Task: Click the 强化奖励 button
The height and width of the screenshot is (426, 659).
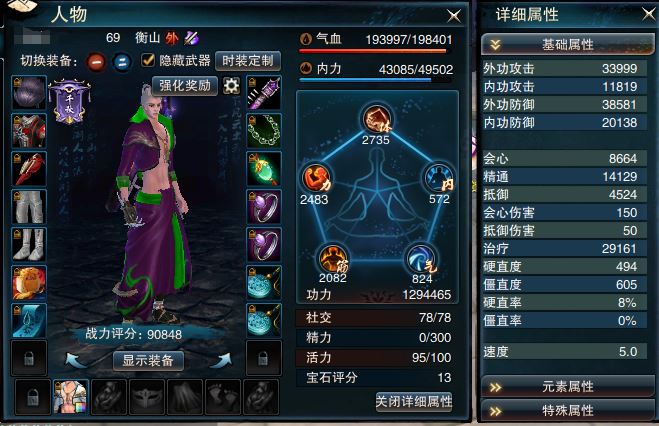Action: click(185, 86)
